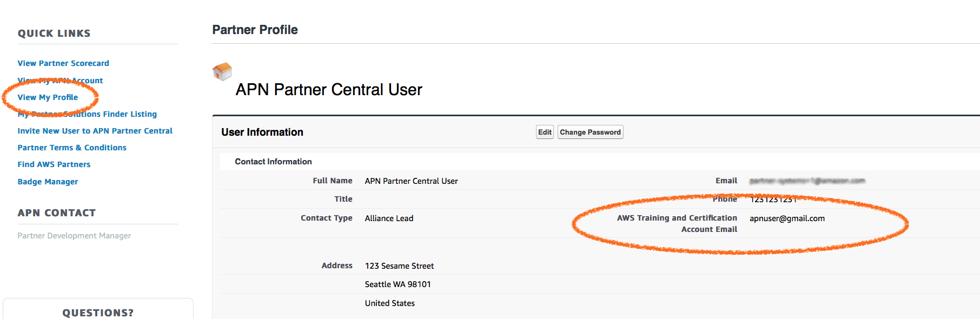Click the Contact Type field label
980x319 pixels.
[x=327, y=218]
